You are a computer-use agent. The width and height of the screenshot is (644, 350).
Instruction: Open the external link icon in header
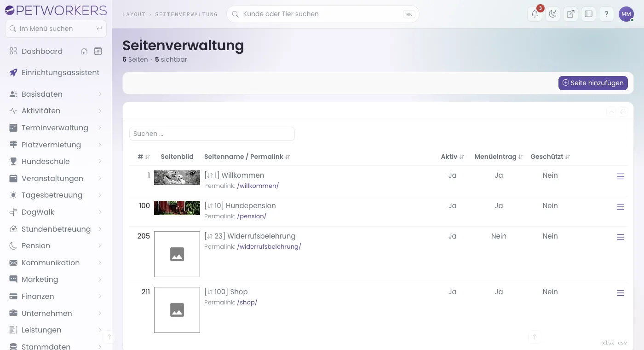pos(570,14)
